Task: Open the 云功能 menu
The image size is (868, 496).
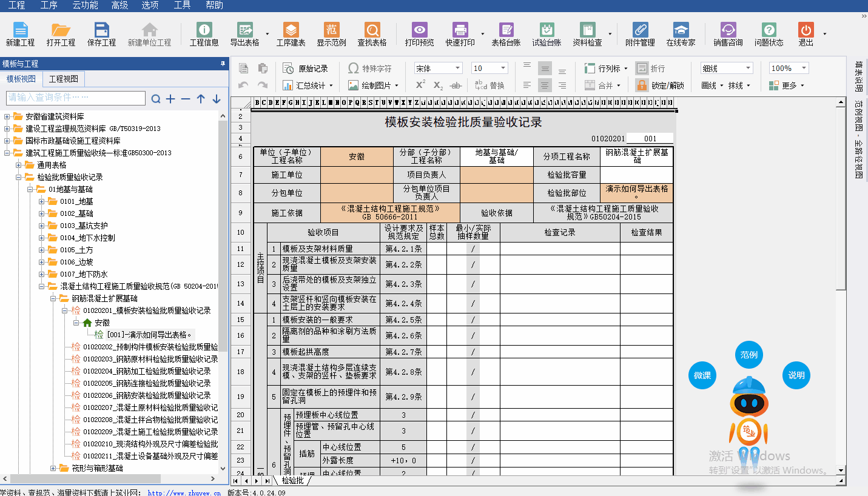Action: (85, 5)
